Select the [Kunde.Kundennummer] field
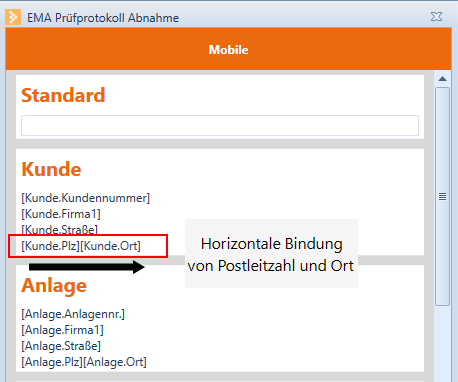This screenshot has width=458, height=382. point(86,198)
